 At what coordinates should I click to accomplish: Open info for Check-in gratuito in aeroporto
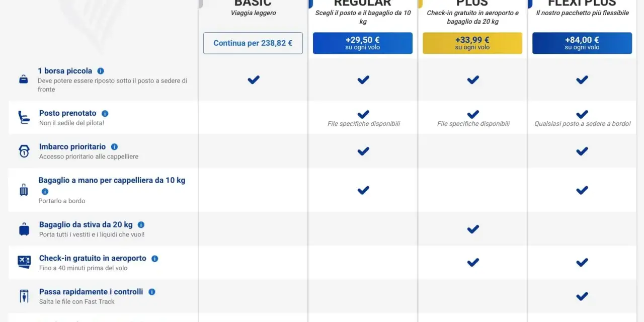(x=154, y=258)
